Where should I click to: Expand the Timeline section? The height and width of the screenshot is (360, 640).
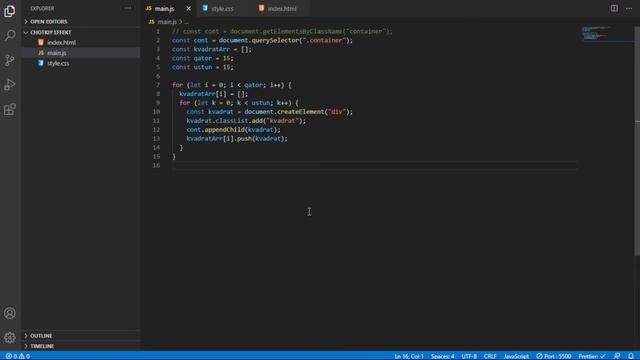[81, 346]
